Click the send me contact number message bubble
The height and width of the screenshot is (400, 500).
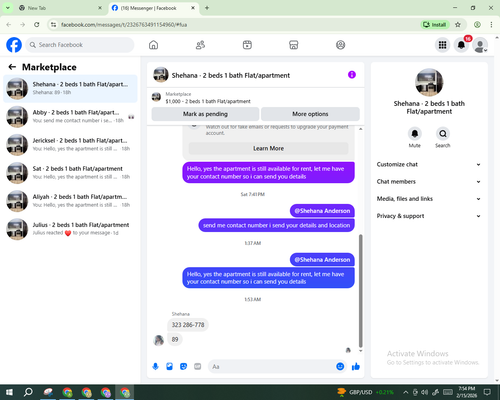click(x=276, y=225)
